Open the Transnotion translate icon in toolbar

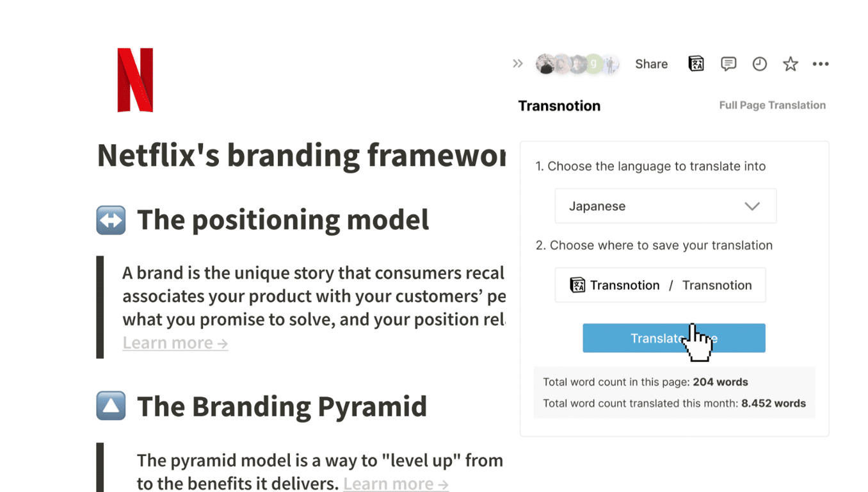click(696, 63)
